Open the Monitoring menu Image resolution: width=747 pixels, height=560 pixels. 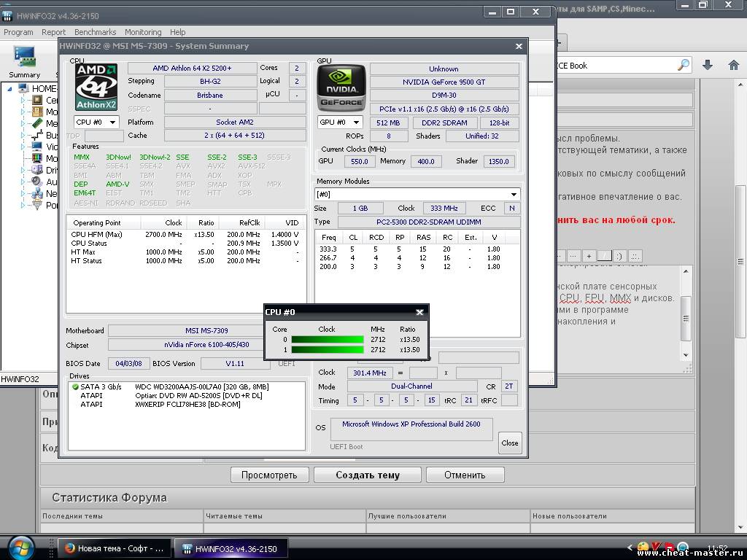(143, 32)
